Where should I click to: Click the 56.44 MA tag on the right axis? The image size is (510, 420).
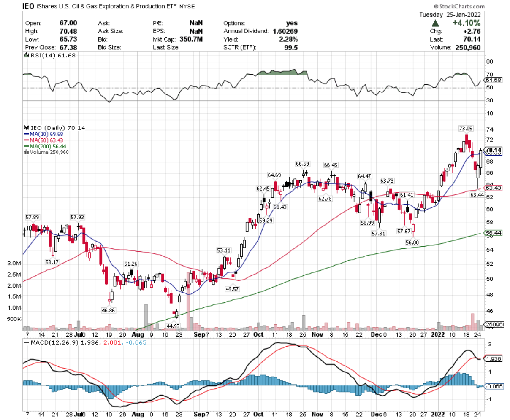coord(494,233)
